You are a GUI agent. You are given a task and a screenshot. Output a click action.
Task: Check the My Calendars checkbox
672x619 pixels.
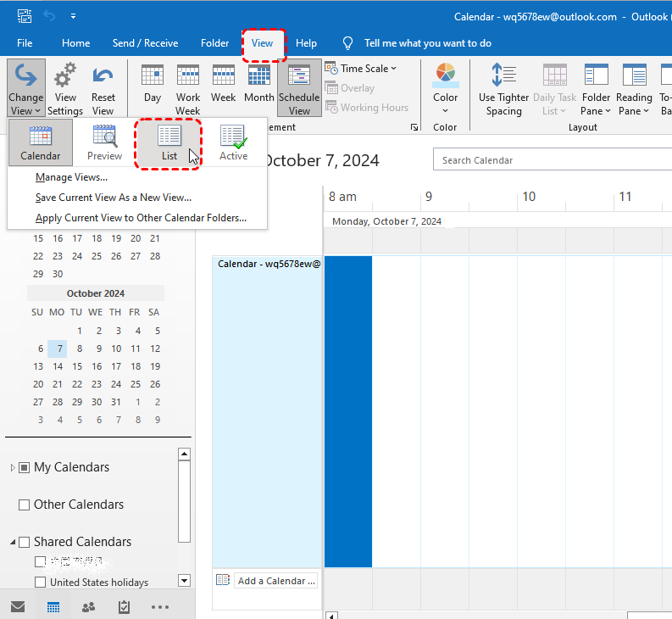click(x=25, y=467)
